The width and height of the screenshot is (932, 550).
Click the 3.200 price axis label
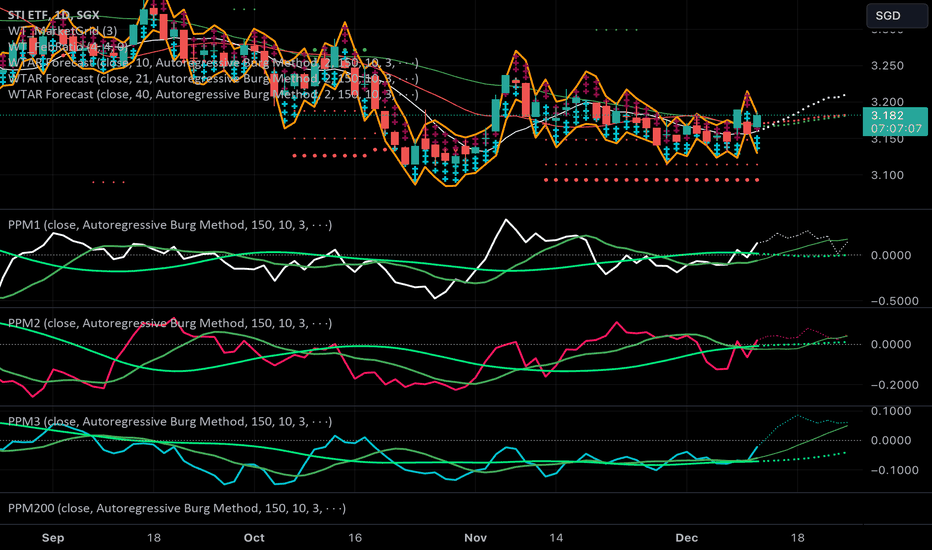(887, 102)
